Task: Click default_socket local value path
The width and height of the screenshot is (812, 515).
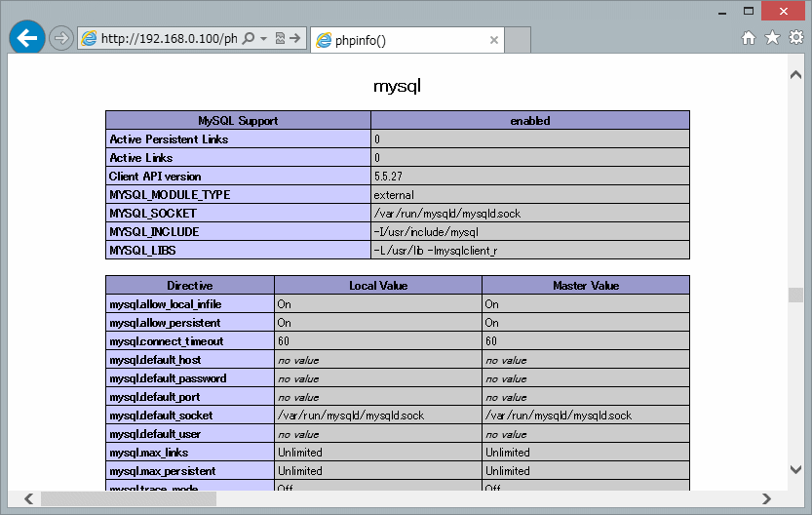Action: (x=351, y=416)
